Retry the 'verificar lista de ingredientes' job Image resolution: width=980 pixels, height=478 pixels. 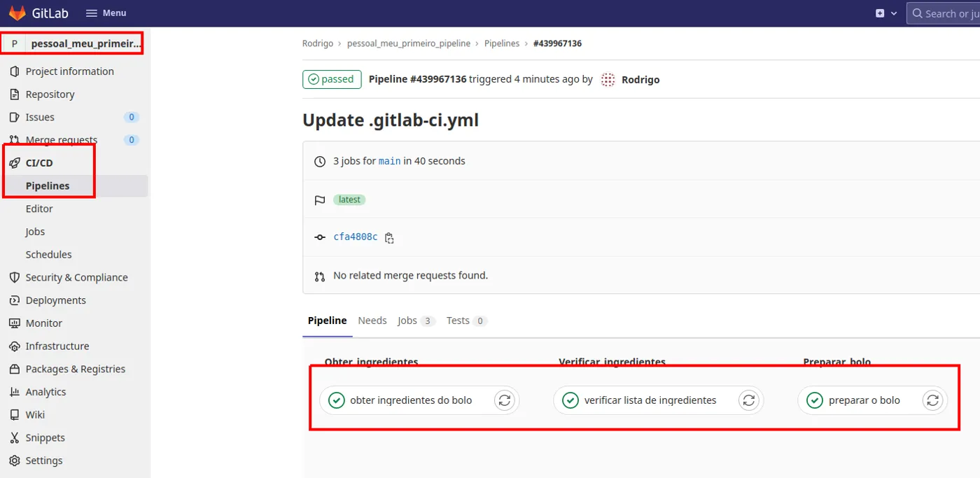[x=749, y=400]
